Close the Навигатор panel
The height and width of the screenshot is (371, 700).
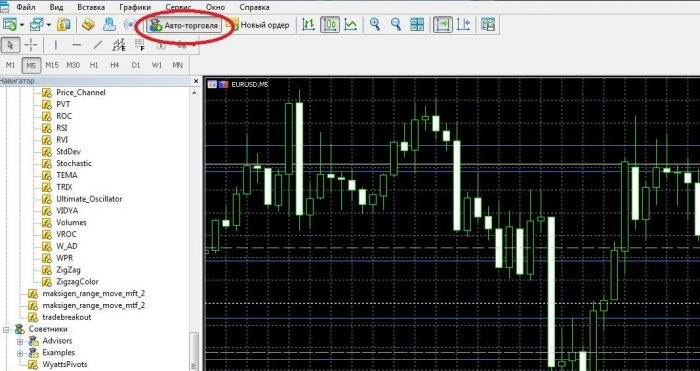196,81
